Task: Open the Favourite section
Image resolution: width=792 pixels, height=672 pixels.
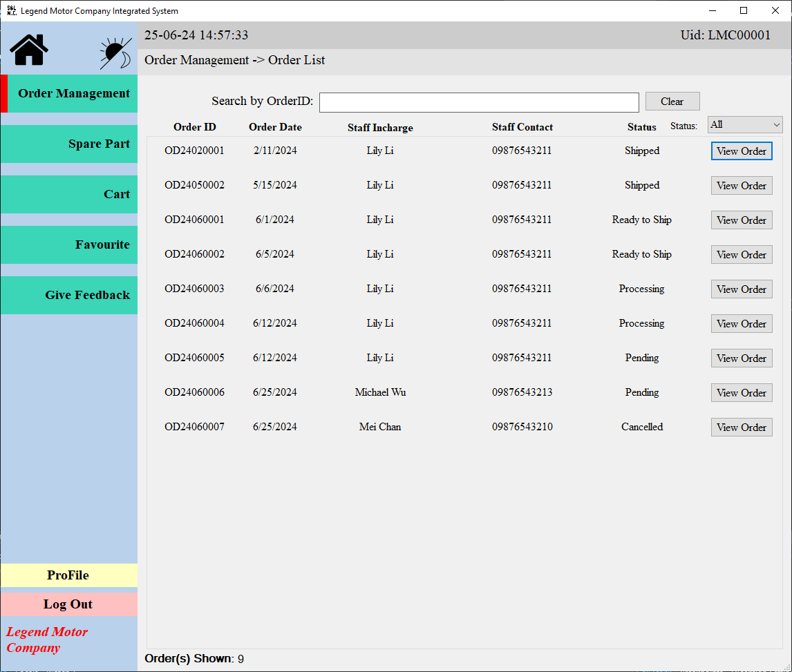Action: pos(69,245)
